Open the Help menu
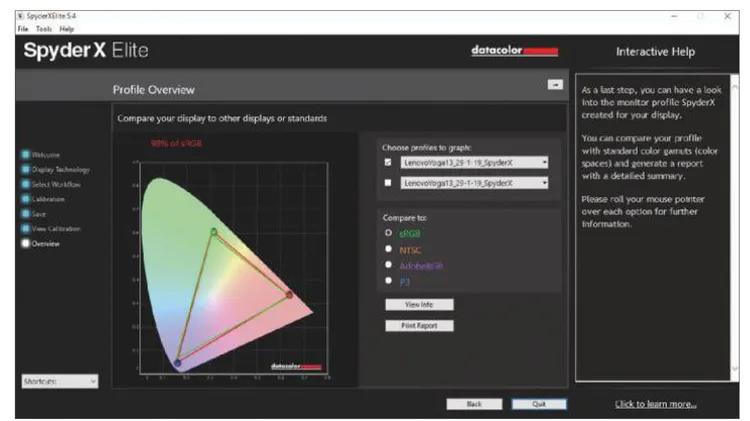Viewport: 750px width, 421px height. click(66, 29)
